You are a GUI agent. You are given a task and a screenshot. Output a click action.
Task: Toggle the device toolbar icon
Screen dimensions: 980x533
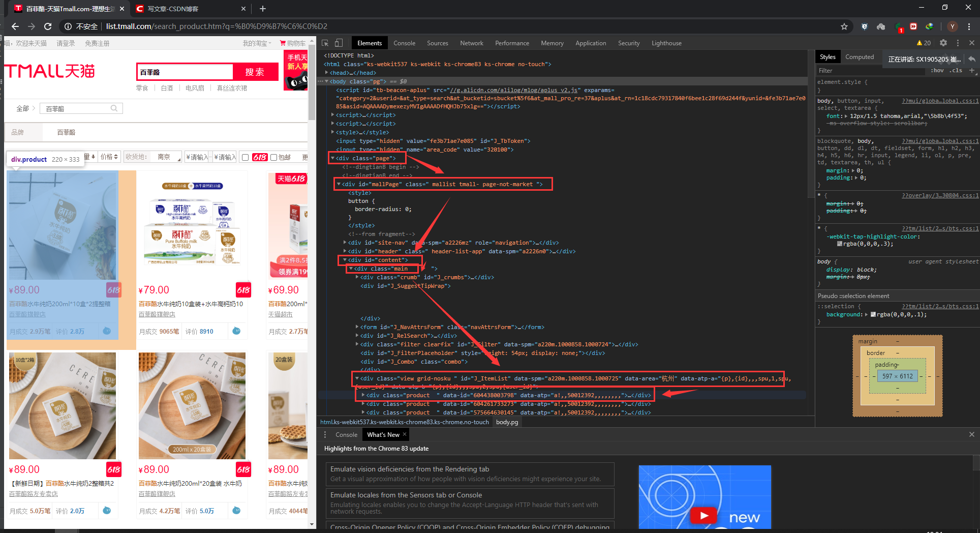point(339,43)
